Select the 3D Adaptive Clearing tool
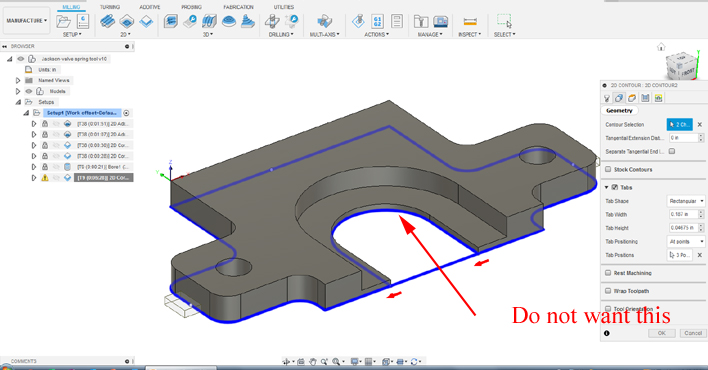Screen dimensions: 708x370 click(171, 21)
